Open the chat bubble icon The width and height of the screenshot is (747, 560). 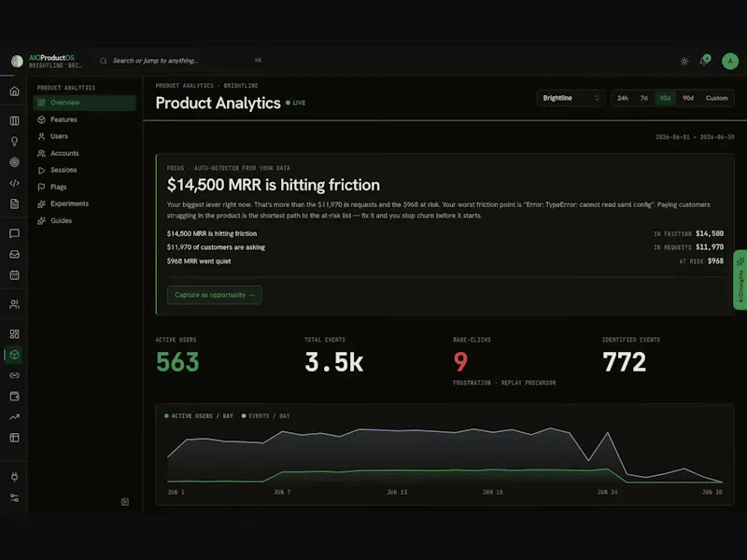click(15, 233)
